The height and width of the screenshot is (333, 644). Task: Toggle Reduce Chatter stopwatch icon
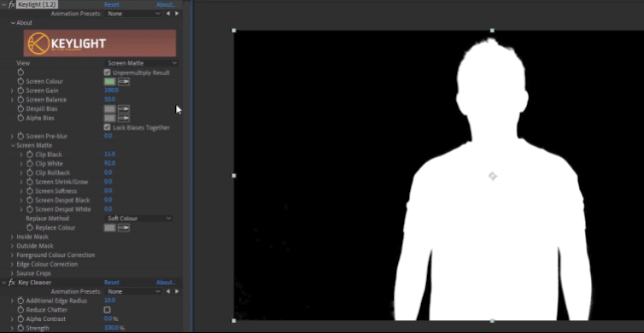point(20,310)
